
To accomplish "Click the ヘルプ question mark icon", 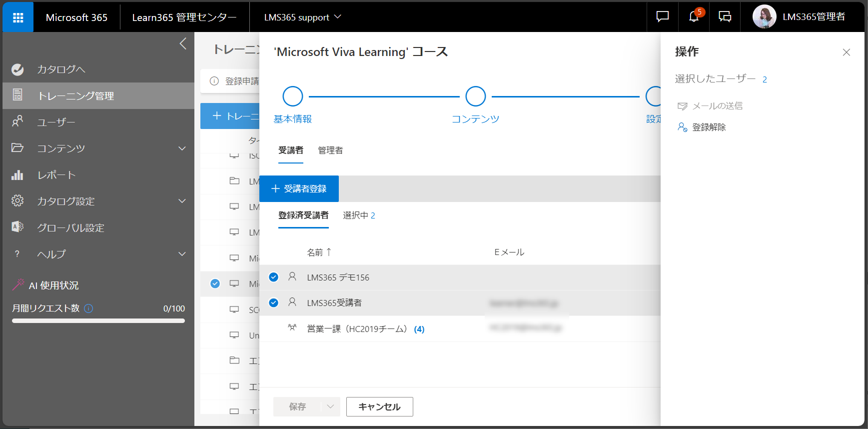I will (17, 254).
